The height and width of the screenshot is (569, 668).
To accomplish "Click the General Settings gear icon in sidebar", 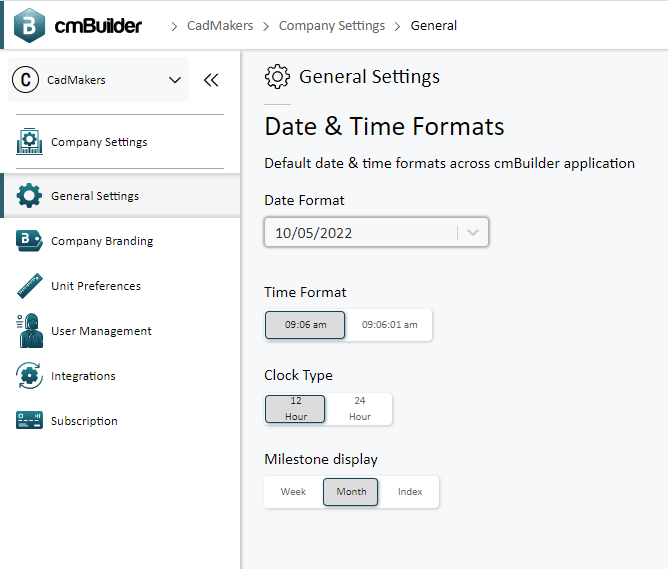I will point(29,196).
